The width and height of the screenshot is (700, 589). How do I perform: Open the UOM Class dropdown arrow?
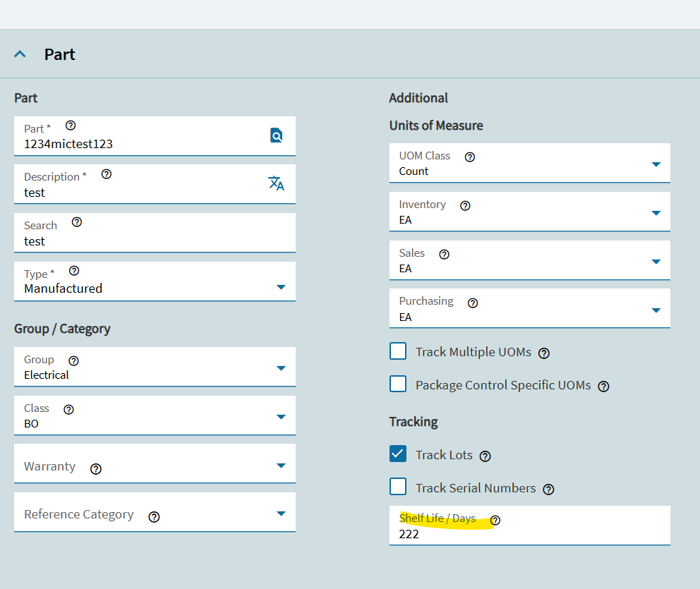[656, 164]
